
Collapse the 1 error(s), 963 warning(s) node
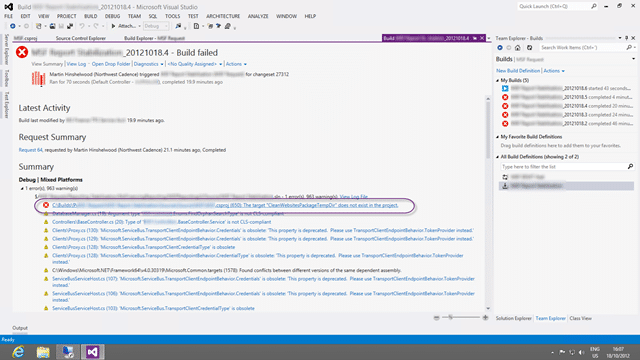[x=22, y=189]
